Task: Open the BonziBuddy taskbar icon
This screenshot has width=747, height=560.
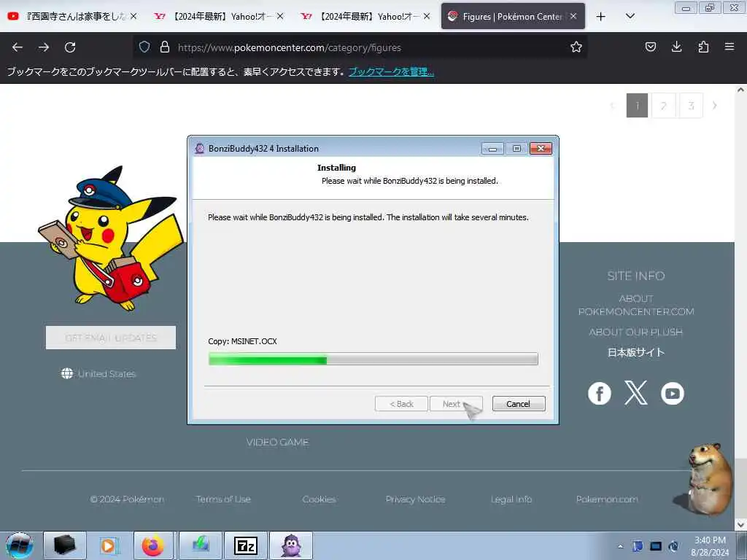Action: pos(291,545)
